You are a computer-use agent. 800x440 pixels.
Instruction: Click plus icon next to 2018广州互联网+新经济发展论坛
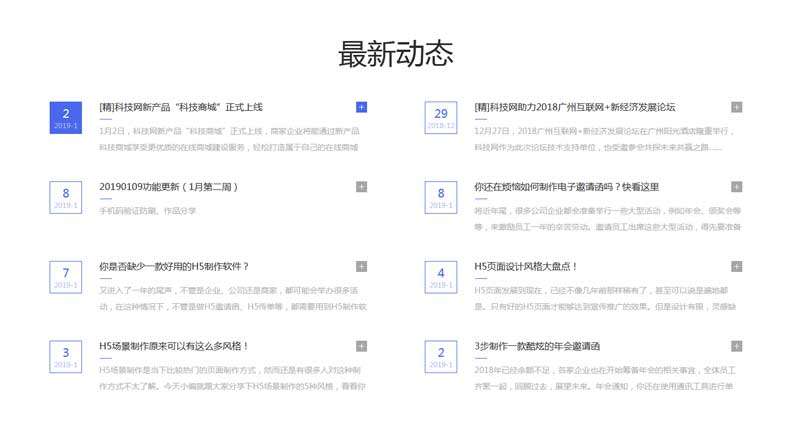736,107
